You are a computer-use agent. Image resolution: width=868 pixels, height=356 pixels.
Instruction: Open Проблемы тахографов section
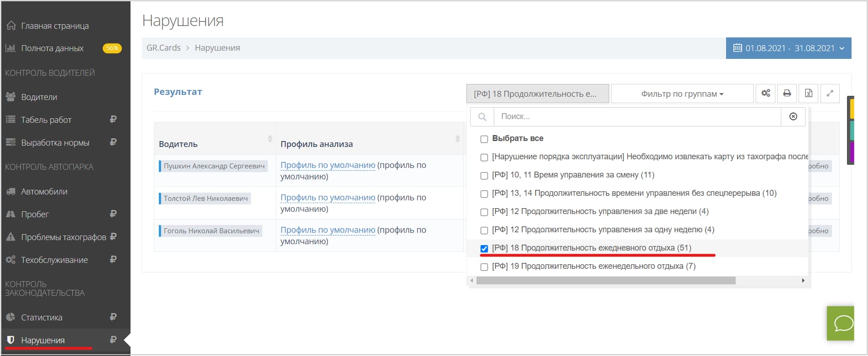pyautogui.click(x=63, y=237)
